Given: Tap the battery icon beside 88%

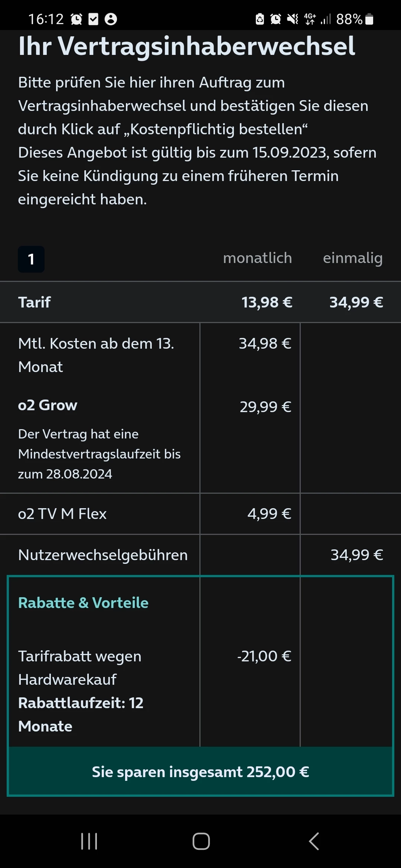Looking at the screenshot, I should click(369, 19).
